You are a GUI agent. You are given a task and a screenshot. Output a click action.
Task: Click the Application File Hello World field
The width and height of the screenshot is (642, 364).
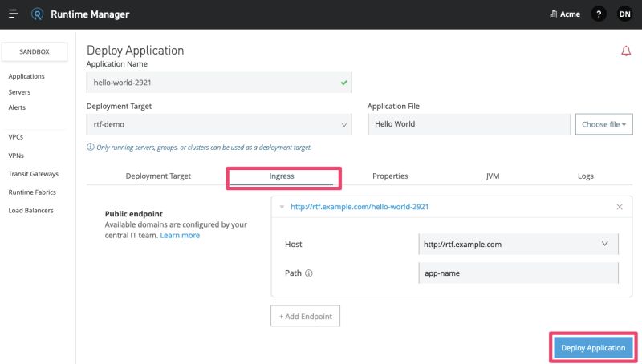click(x=469, y=124)
